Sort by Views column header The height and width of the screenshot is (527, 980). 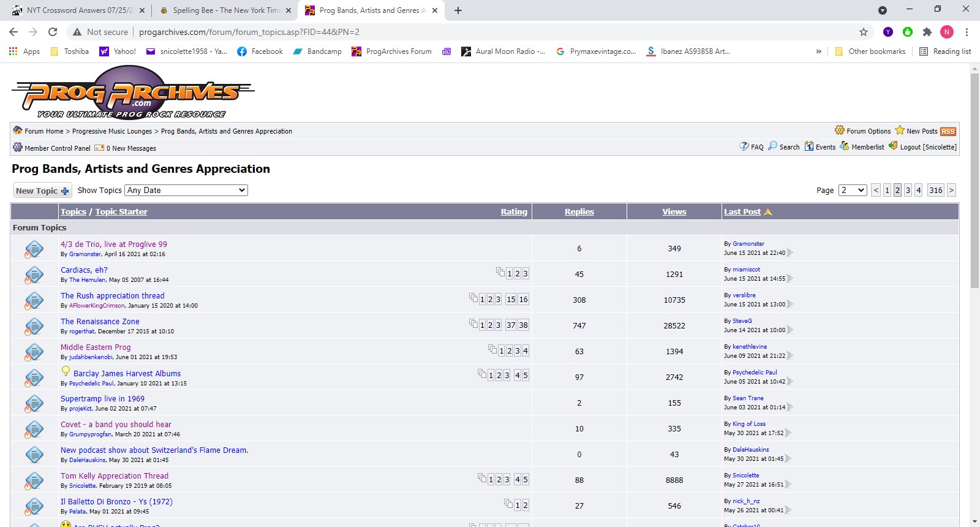[674, 211]
